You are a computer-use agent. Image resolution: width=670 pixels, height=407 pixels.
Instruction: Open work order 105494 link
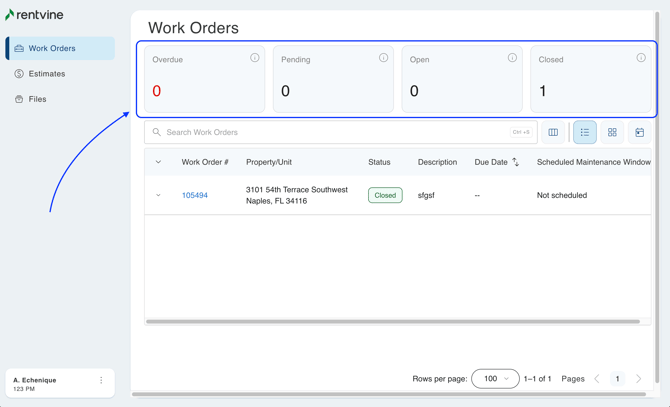pyautogui.click(x=195, y=195)
